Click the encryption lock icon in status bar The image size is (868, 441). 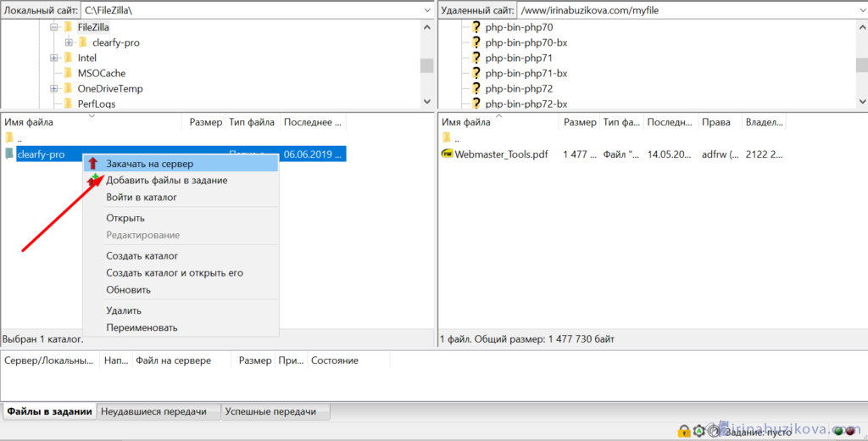[x=682, y=432]
